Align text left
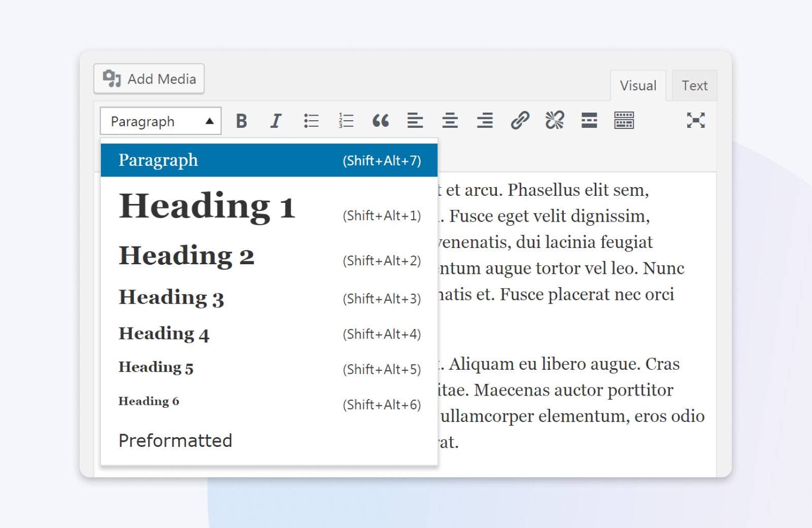This screenshot has height=528, width=812. tap(415, 121)
